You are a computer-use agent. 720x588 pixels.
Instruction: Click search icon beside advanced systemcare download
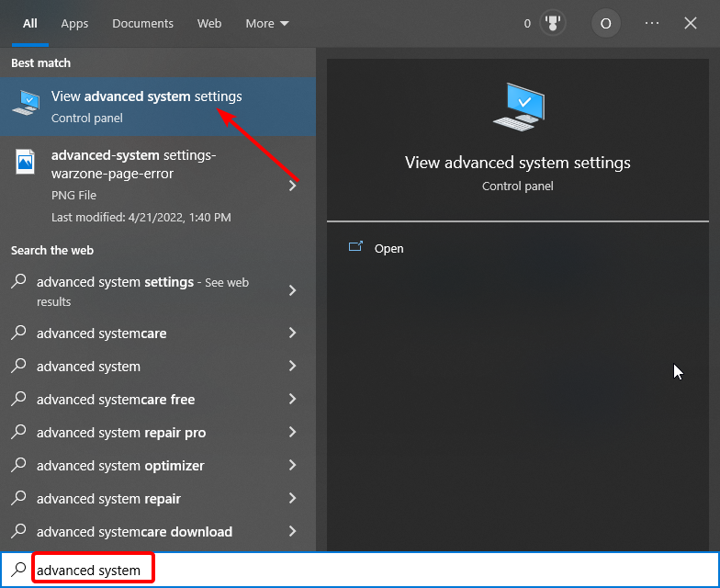click(18, 531)
